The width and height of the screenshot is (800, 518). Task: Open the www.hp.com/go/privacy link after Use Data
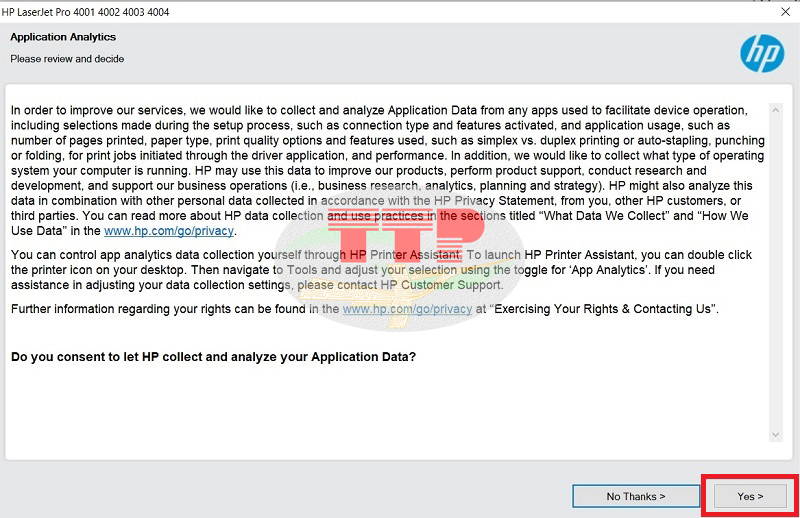(x=169, y=231)
